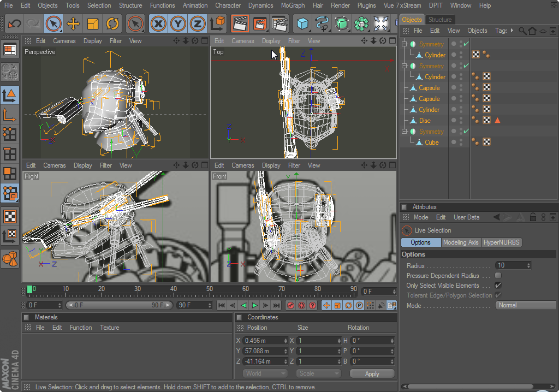559x392 pixels.
Task: Select the Rotate tool in the top toolbar
Action: [x=112, y=24]
